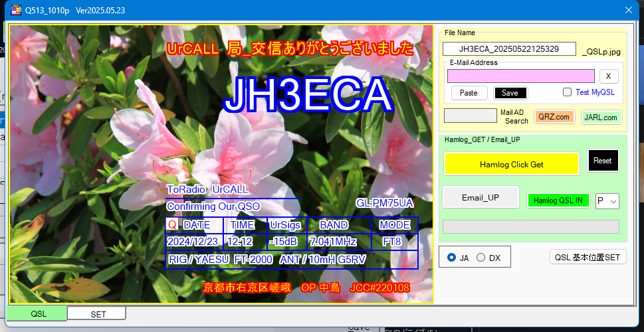The height and width of the screenshot is (332, 644).
Task: Click the pink E-Mail Address field
Action: (x=521, y=76)
